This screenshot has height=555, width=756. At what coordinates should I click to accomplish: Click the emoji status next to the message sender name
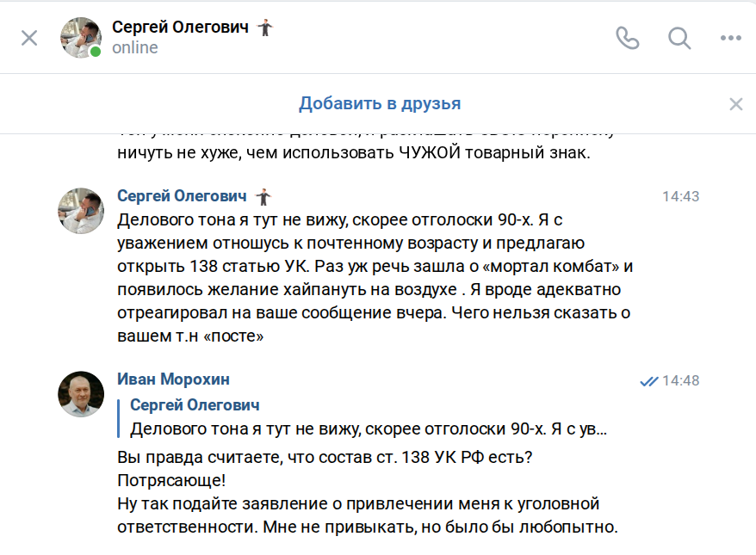pyautogui.click(x=263, y=196)
